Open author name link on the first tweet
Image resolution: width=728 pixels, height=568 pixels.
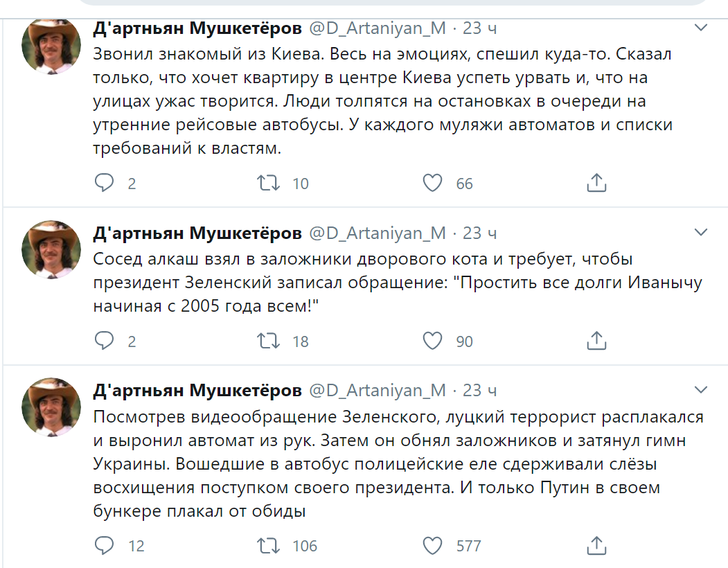197,28
